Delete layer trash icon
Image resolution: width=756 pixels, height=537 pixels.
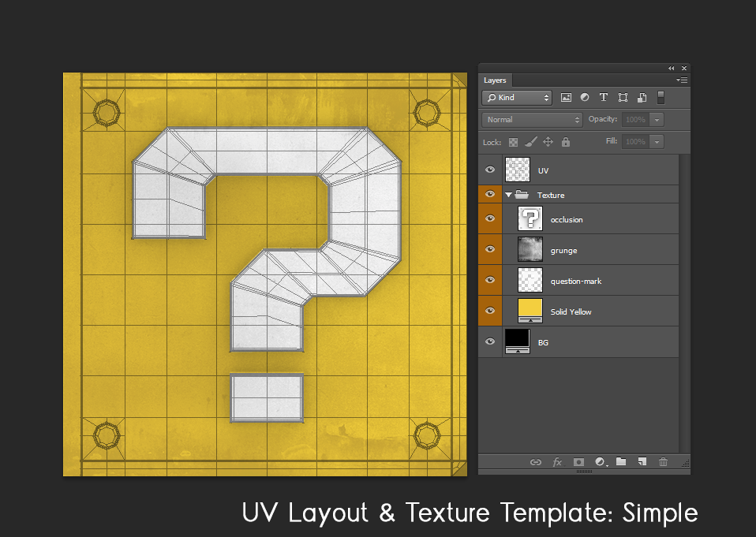coord(664,461)
